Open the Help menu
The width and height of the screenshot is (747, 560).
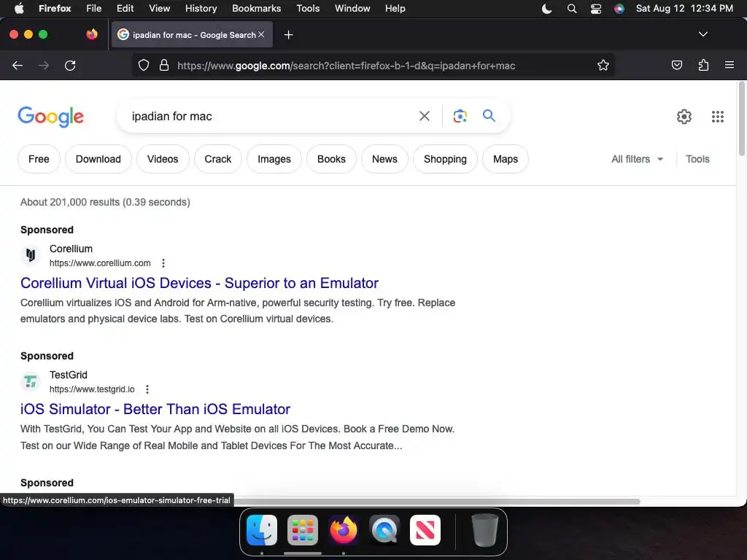coord(395,9)
